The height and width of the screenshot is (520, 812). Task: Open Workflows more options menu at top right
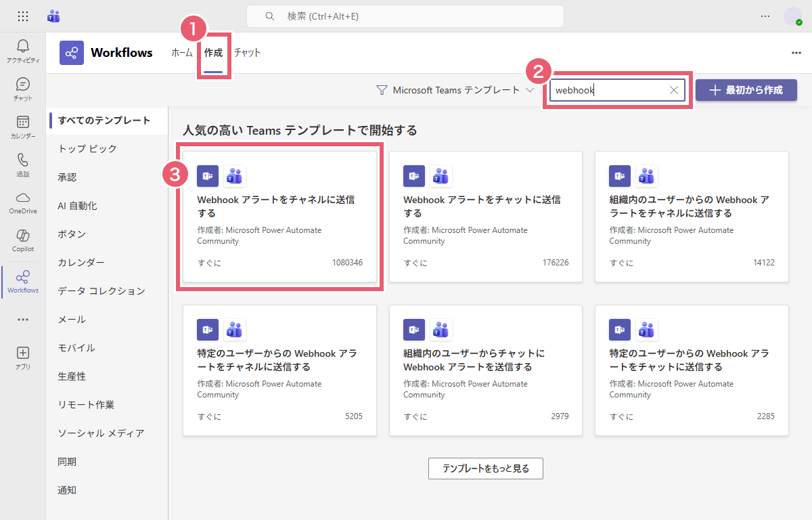pyautogui.click(x=796, y=53)
